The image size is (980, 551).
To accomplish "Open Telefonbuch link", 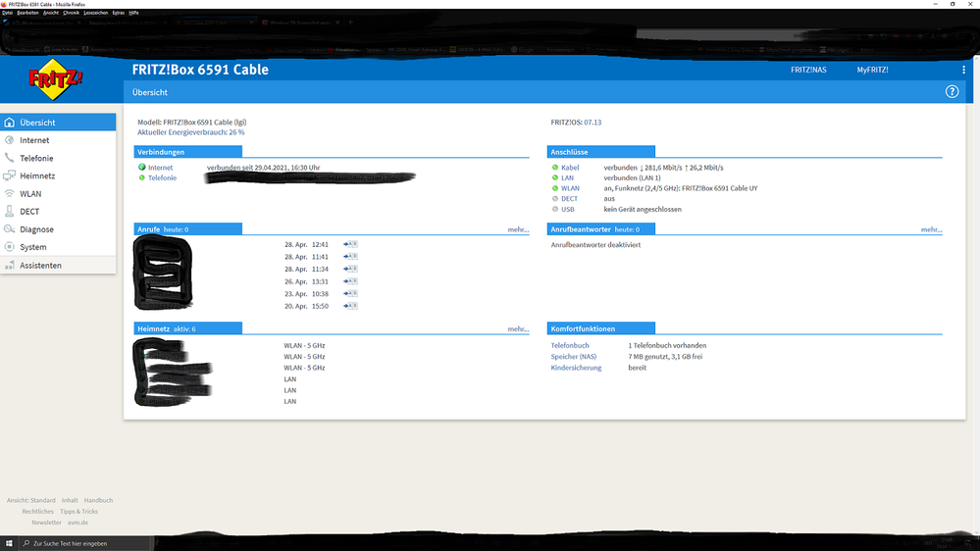I will coord(569,345).
